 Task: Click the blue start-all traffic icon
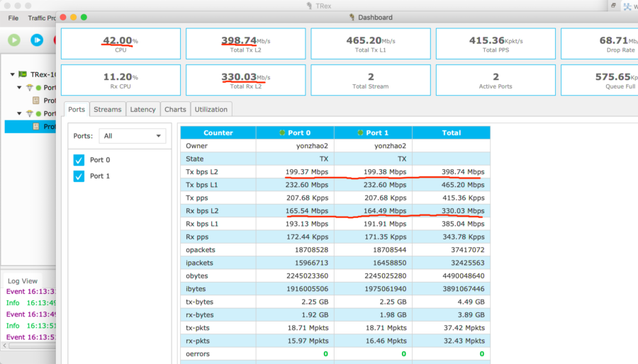point(37,40)
